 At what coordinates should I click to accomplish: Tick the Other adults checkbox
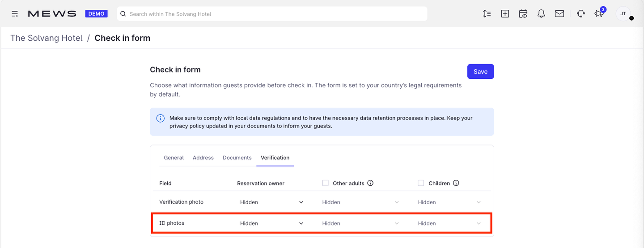pos(326,183)
